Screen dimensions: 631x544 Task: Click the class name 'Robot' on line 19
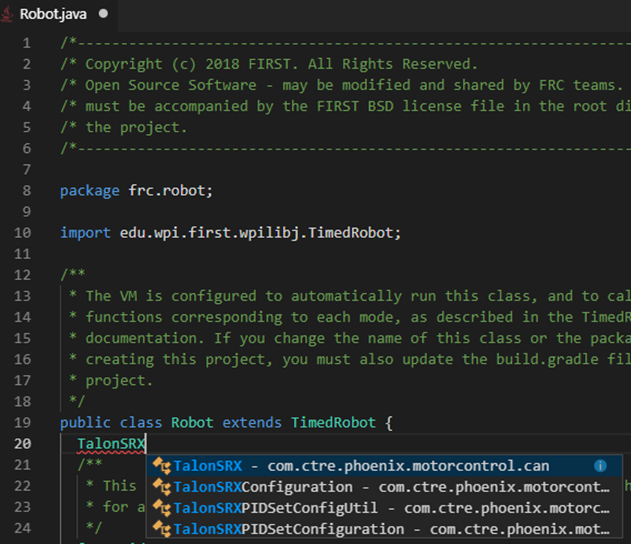(x=192, y=423)
